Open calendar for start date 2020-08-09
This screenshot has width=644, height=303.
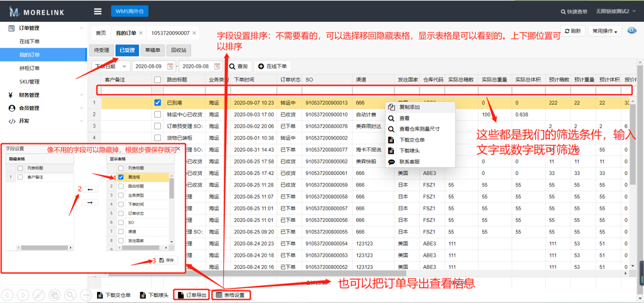pos(170,66)
